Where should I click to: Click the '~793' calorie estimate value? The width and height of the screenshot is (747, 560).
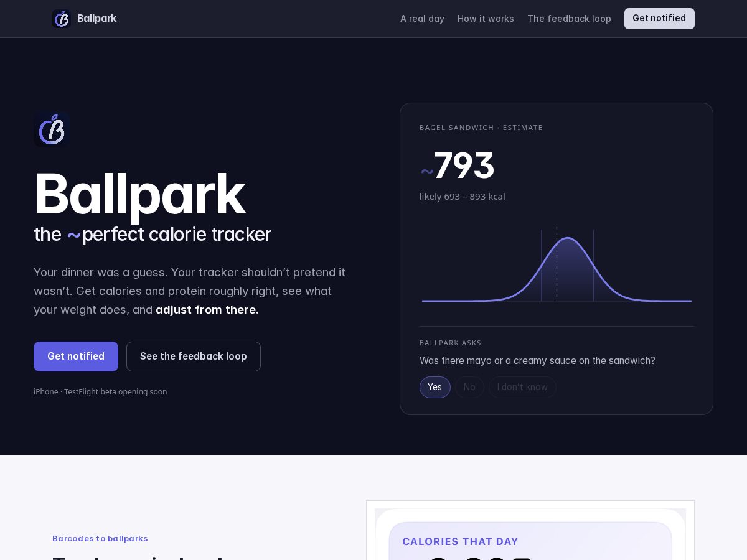tap(458, 166)
